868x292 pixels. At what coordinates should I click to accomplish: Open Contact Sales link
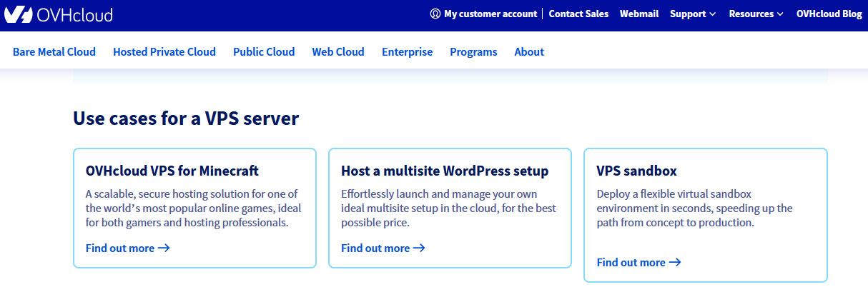coord(578,14)
